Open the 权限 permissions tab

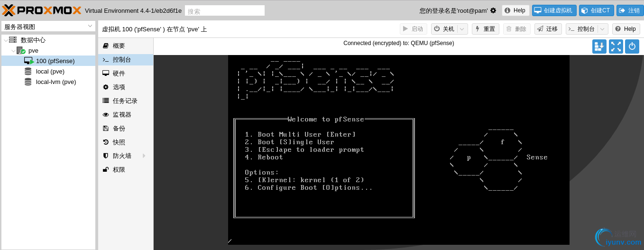coord(126,170)
